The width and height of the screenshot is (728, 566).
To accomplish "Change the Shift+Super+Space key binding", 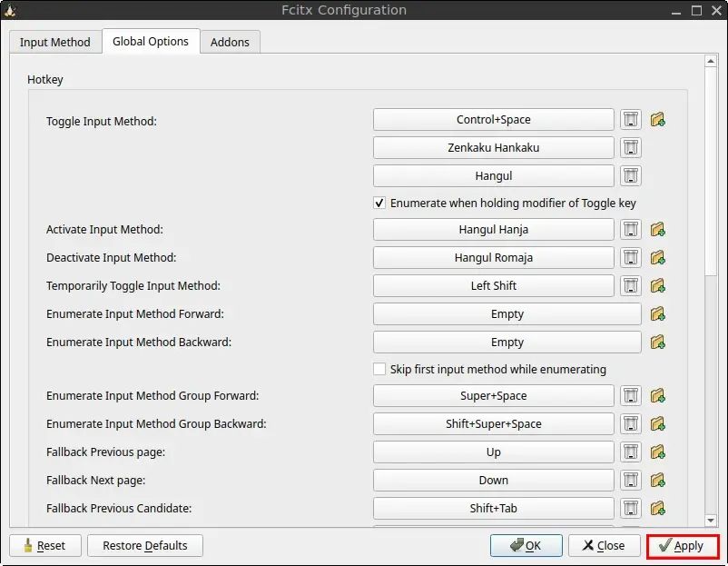I will coord(494,423).
